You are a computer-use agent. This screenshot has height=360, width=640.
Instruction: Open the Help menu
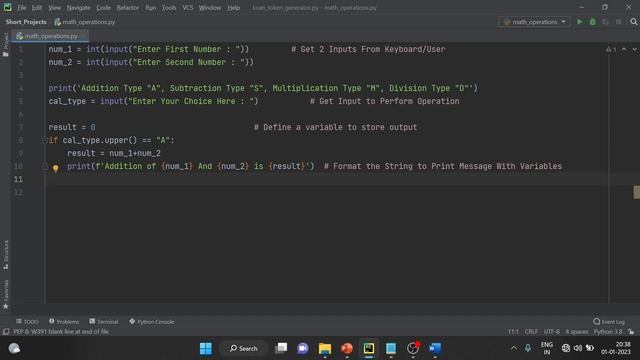[x=233, y=7]
